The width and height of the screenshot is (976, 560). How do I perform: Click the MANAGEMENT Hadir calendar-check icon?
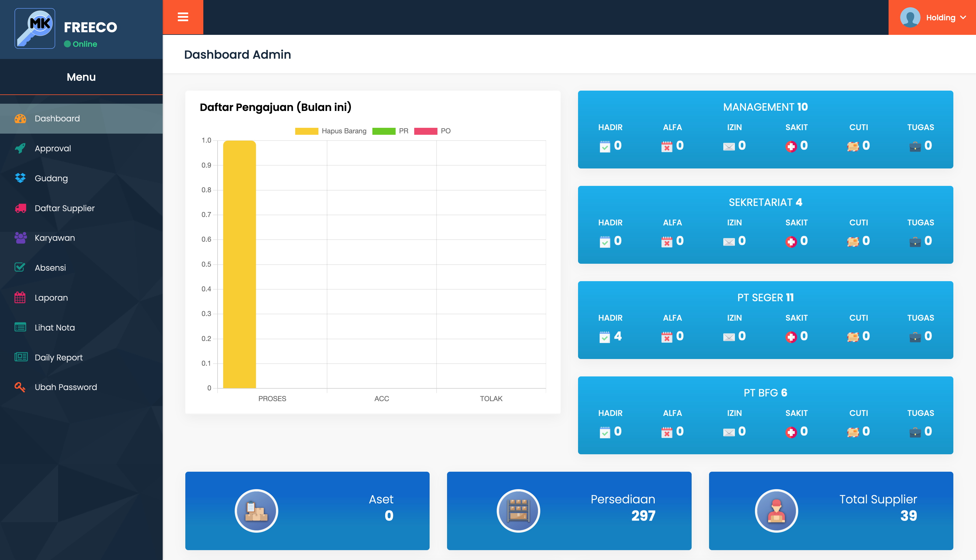click(x=604, y=146)
